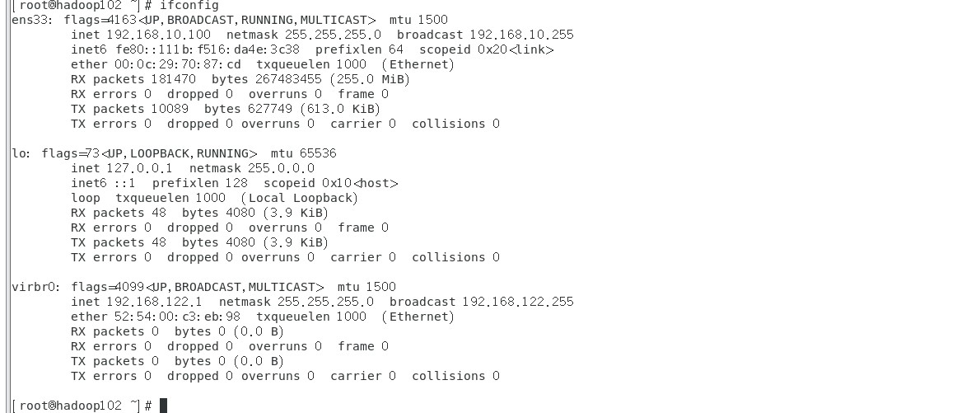Image resolution: width=980 pixels, height=413 pixels.
Task: Click the block cursor at bottom prompt
Action: 163,405
